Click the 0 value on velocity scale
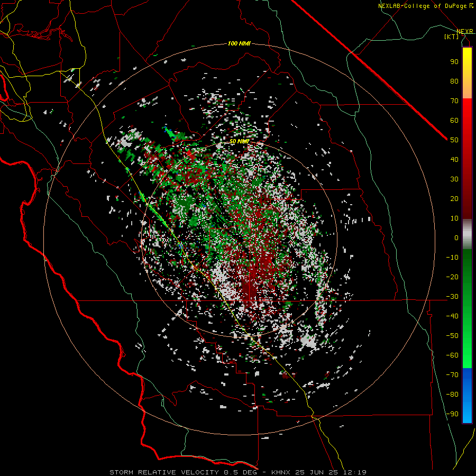Image resolution: width=476 pixels, height=476 pixels. point(456,237)
